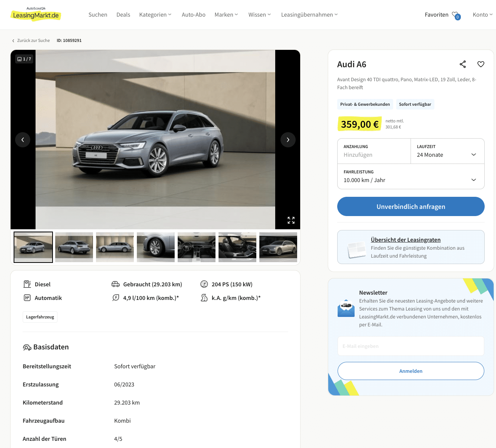The width and height of the screenshot is (496, 448).
Task: Click the fuel consumption icon
Action: click(116, 298)
